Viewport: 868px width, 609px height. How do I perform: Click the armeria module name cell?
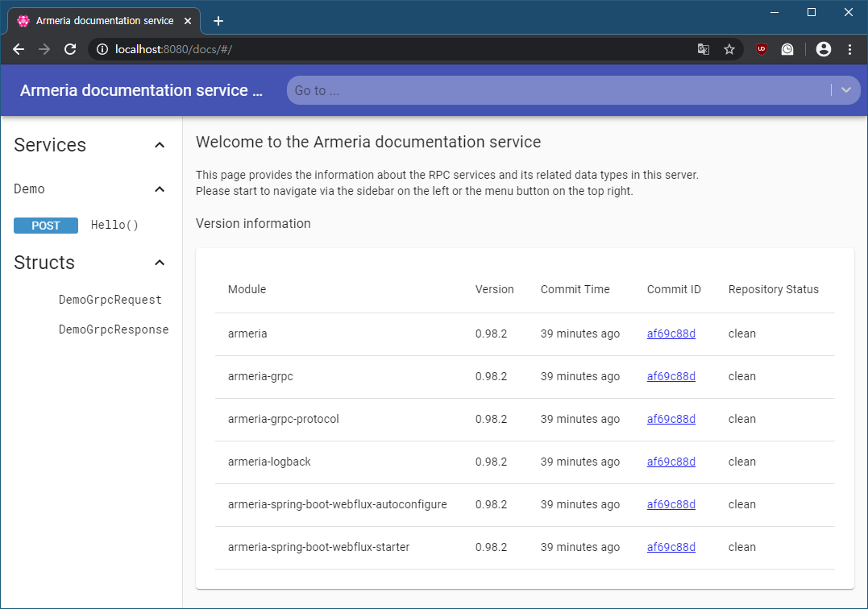[x=247, y=333]
